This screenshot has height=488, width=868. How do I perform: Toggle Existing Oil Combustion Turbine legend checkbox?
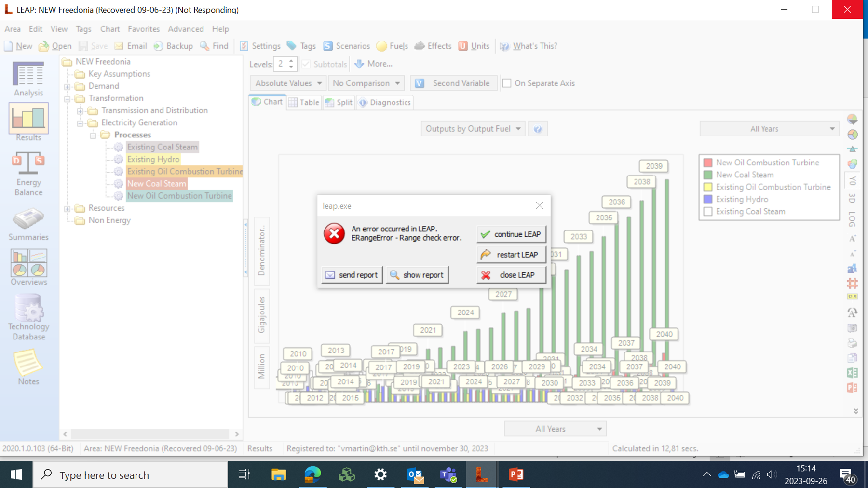pyautogui.click(x=708, y=187)
